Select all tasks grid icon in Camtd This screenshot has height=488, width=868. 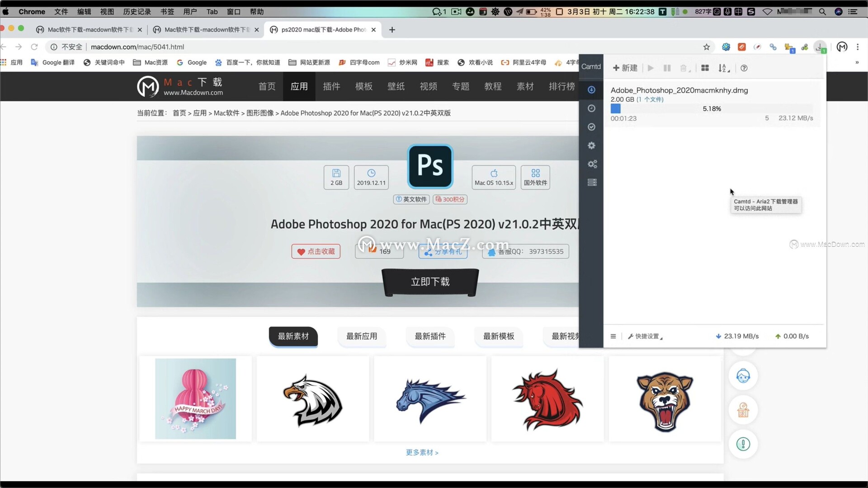pos(705,68)
